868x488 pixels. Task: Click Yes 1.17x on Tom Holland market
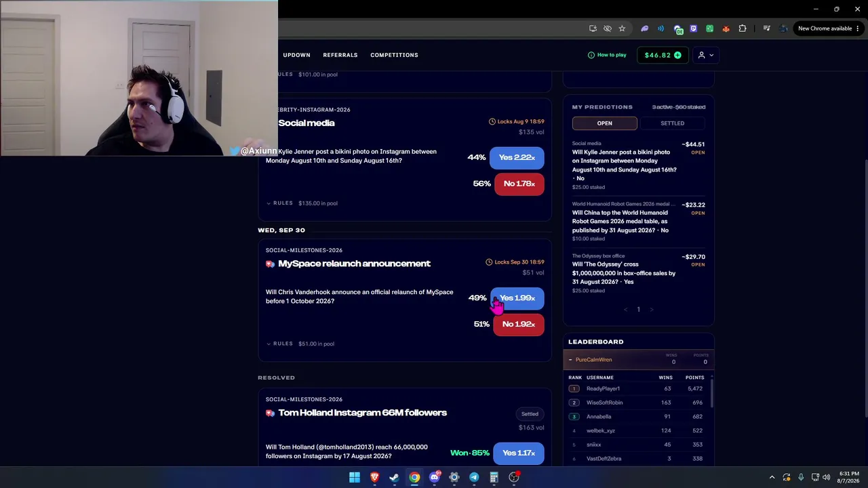click(x=519, y=453)
